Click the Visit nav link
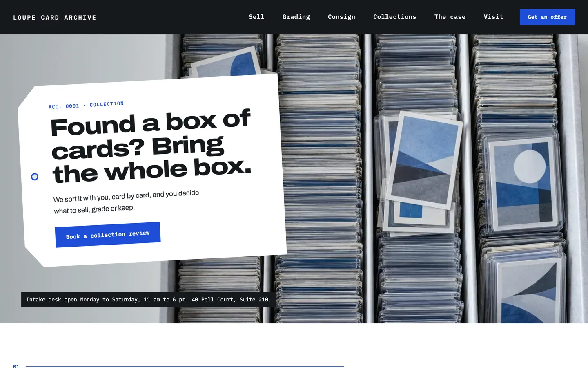 point(493,17)
